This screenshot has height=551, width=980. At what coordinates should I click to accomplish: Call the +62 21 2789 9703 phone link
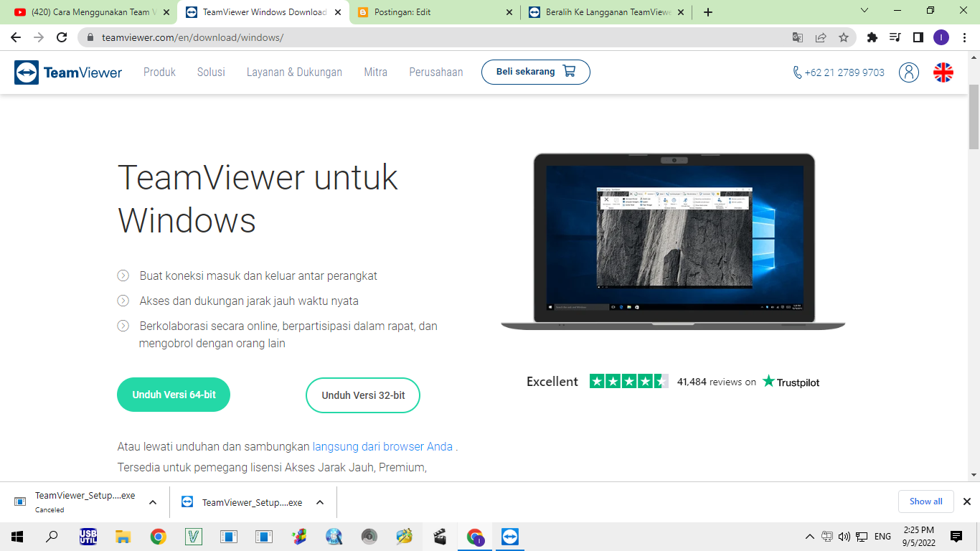point(839,72)
